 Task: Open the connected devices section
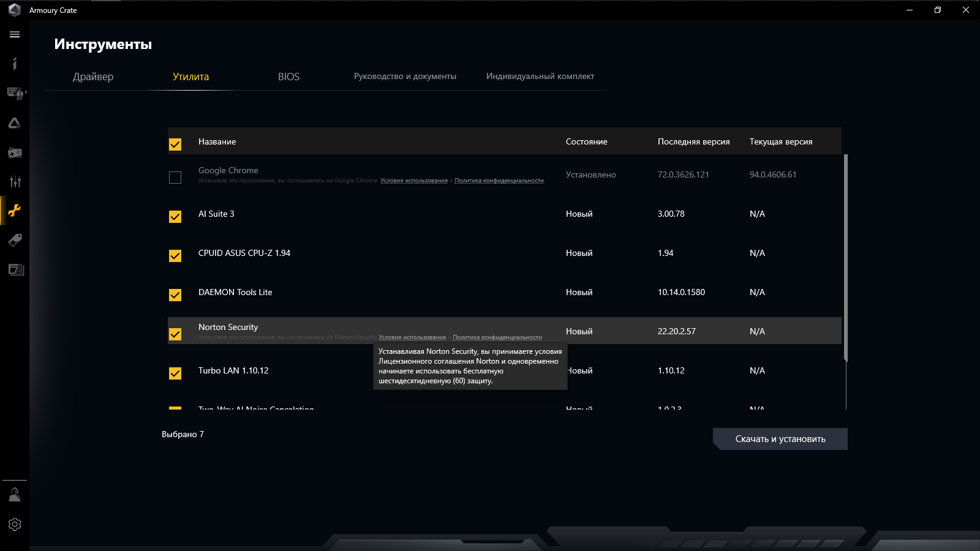(x=15, y=93)
